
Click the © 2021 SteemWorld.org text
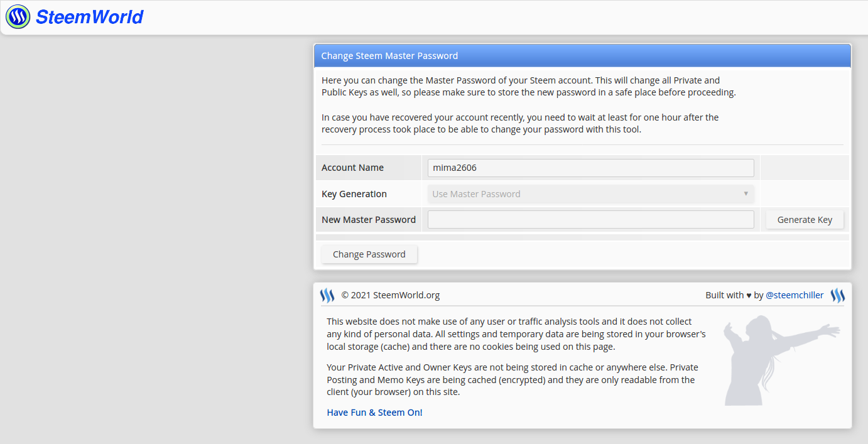390,295
